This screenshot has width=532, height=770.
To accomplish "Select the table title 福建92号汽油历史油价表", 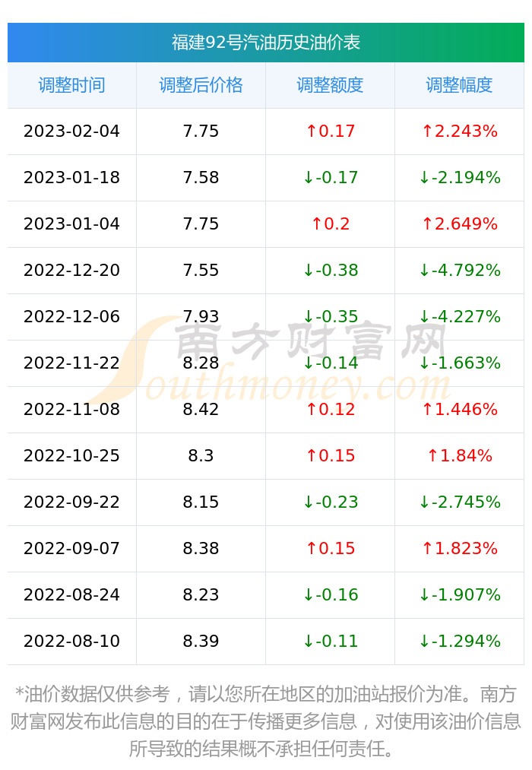I will (266, 43).
